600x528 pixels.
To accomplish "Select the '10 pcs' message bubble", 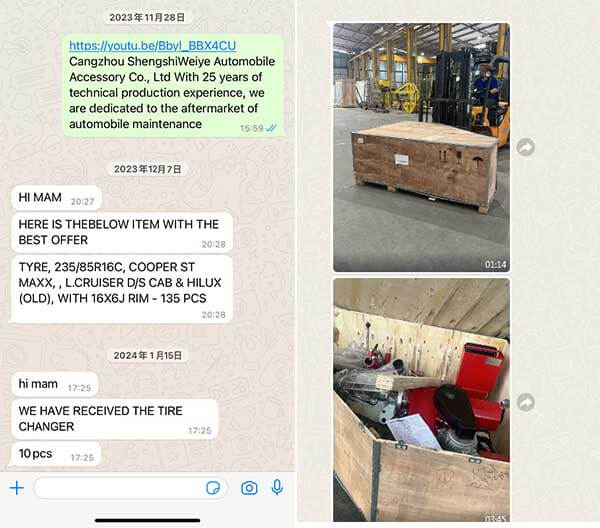I will click(x=56, y=454).
